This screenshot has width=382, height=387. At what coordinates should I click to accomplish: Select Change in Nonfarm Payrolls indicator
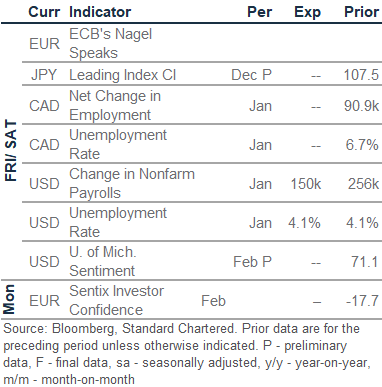point(132,183)
